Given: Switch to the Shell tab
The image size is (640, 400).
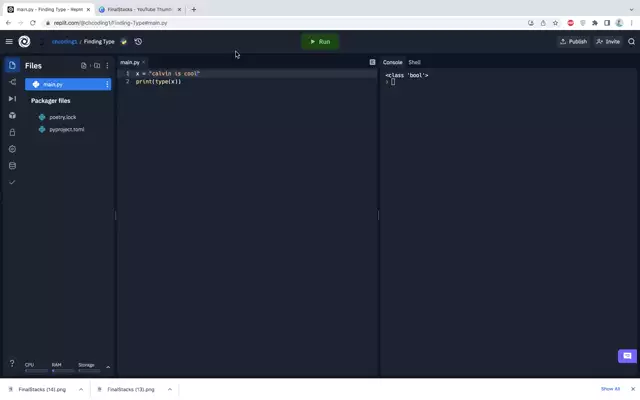Looking at the screenshot, I should (414, 62).
